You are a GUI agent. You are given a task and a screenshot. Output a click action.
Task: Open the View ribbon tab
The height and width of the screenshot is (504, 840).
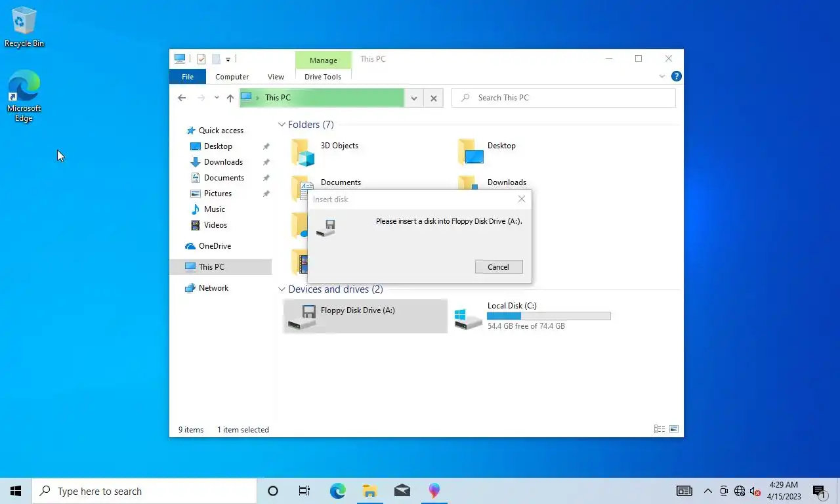pos(276,77)
